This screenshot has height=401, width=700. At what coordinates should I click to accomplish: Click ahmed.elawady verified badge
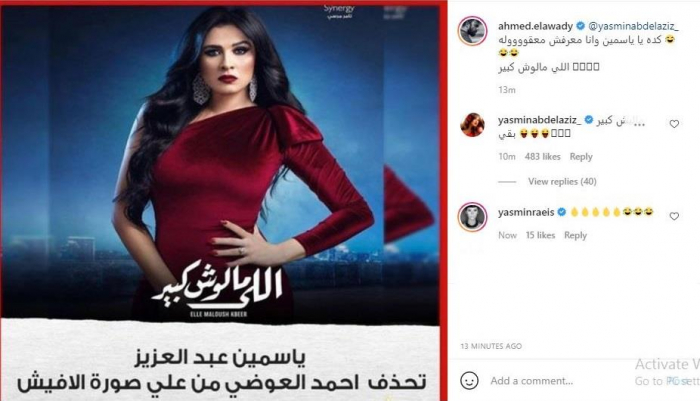(x=580, y=26)
